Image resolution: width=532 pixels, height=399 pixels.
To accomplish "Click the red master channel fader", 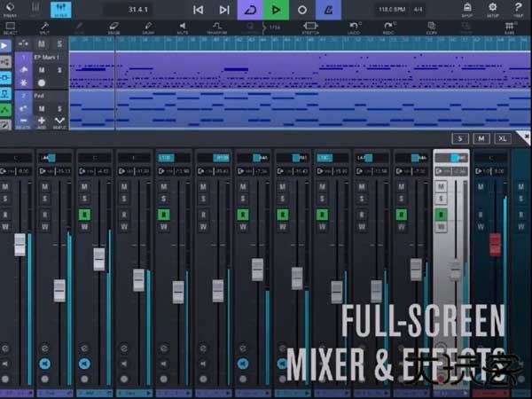I will pos(495,244).
